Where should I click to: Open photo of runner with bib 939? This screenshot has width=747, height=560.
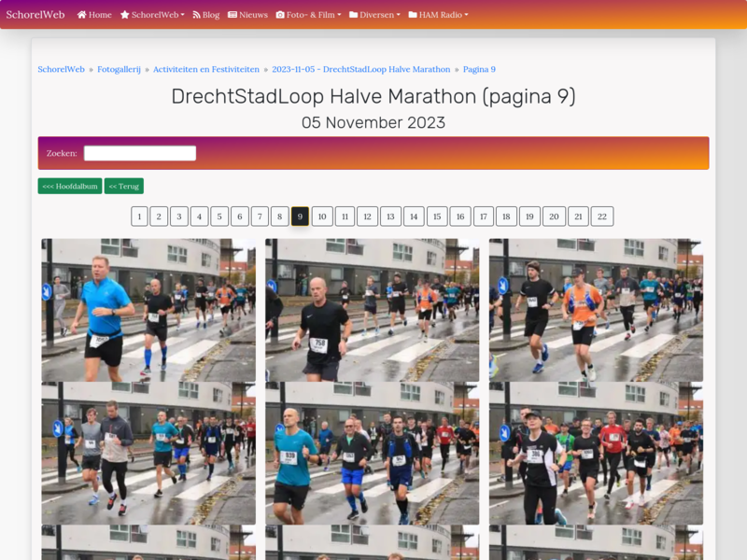tap(372, 454)
